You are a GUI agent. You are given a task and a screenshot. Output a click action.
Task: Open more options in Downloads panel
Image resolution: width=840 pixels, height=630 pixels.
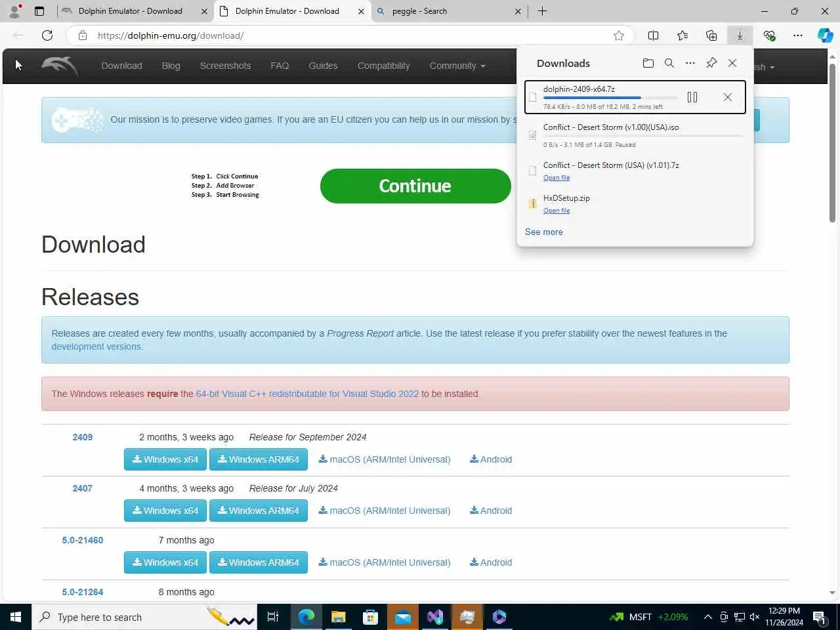pos(690,63)
